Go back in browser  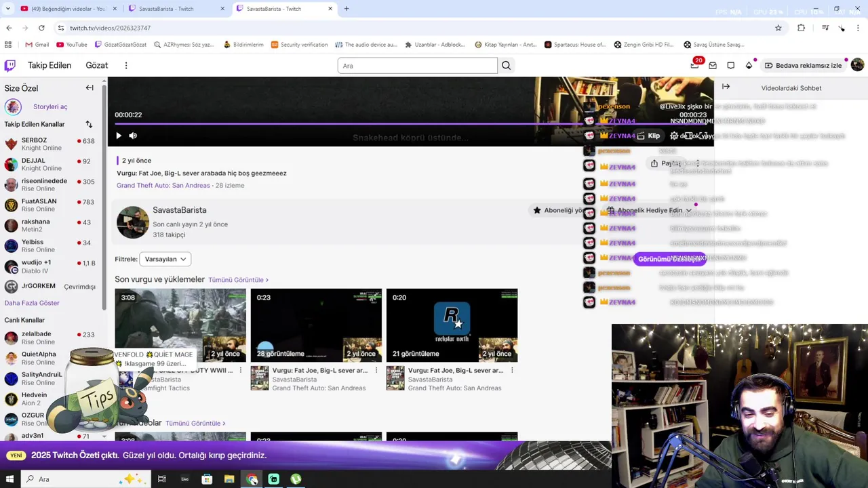[x=9, y=28]
